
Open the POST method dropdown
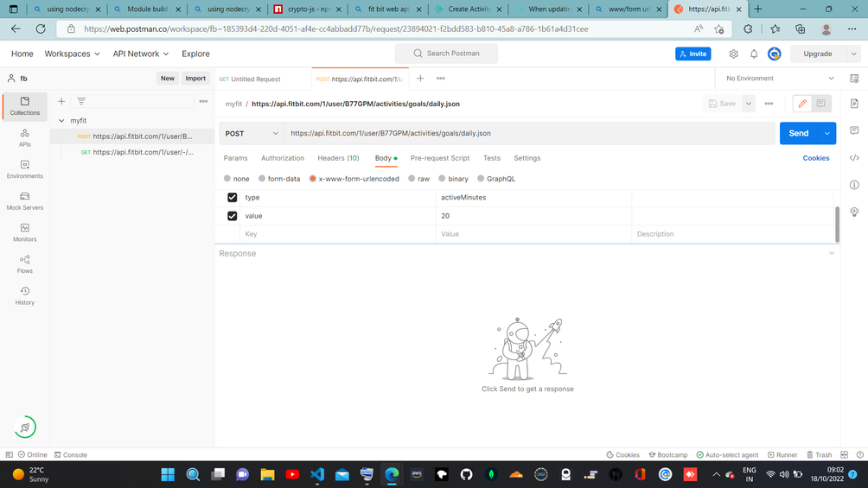[x=251, y=133]
